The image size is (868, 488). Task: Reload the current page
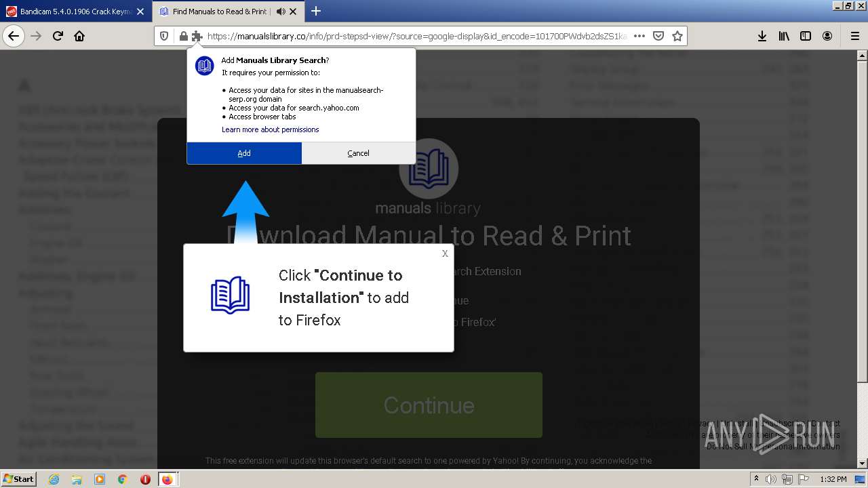(58, 36)
